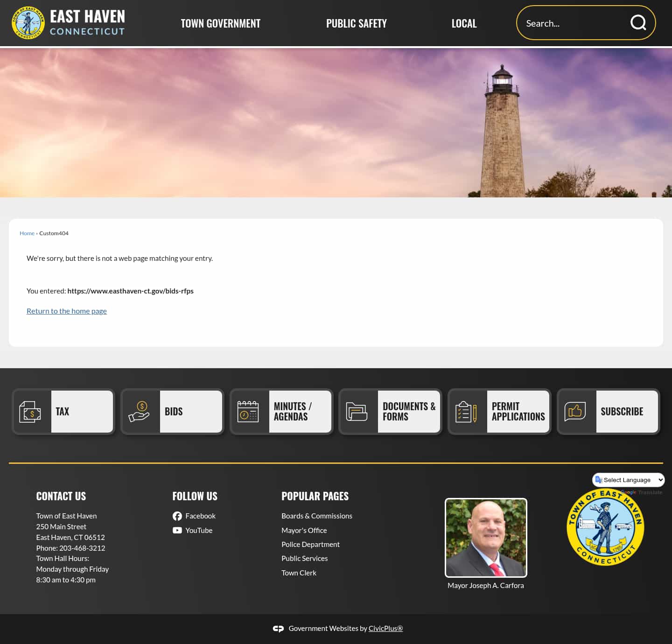Open the Local menu
Screen dimensions: 672x644
point(464,23)
